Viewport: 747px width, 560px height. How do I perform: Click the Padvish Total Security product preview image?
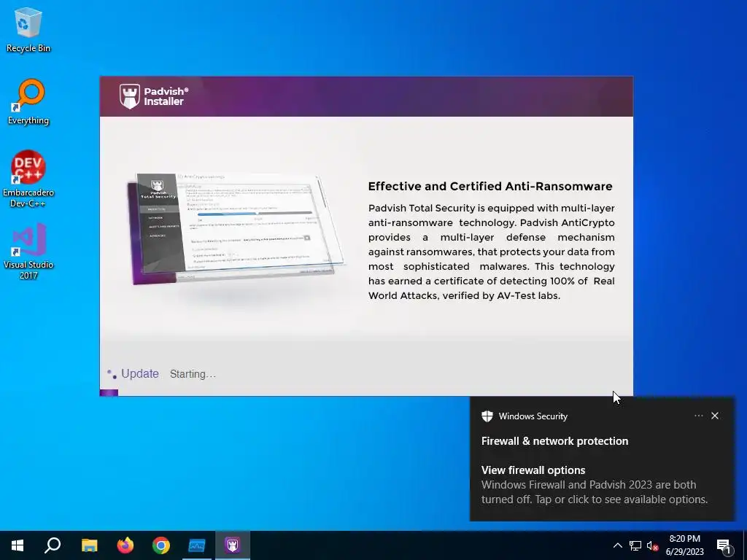[237, 228]
